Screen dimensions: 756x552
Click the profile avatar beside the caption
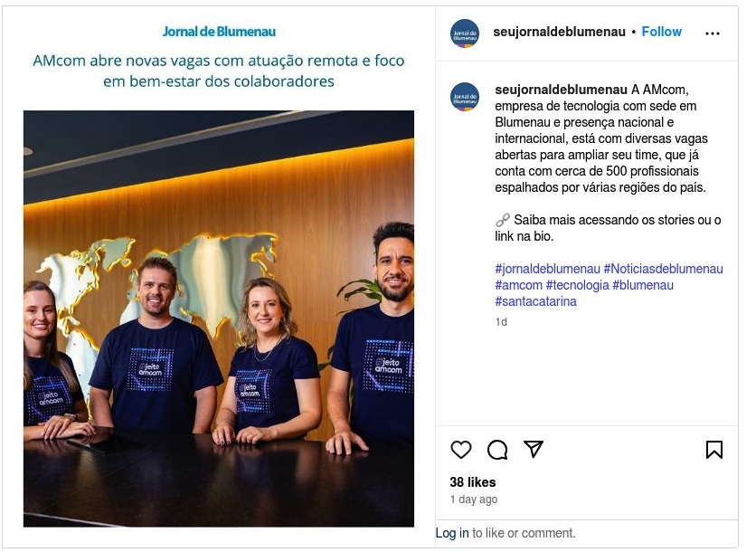[465, 97]
